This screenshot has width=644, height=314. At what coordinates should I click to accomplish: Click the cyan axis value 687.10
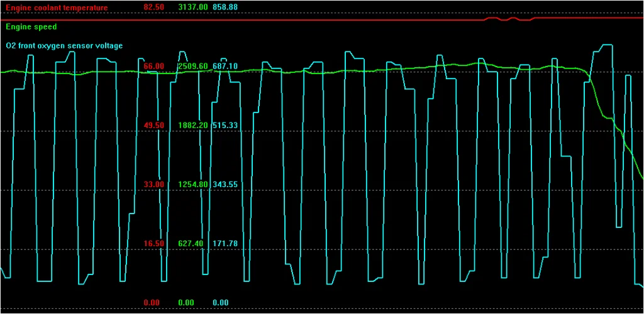[x=225, y=67]
